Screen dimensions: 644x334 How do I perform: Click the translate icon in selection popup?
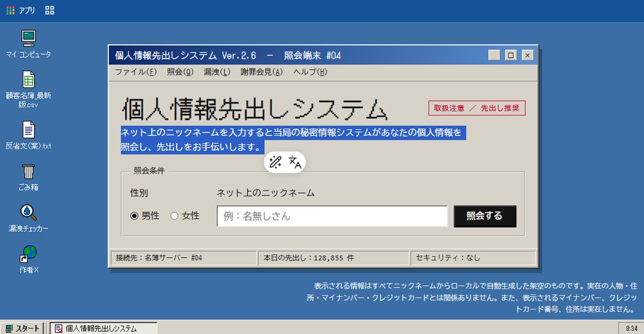click(x=295, y=162)
